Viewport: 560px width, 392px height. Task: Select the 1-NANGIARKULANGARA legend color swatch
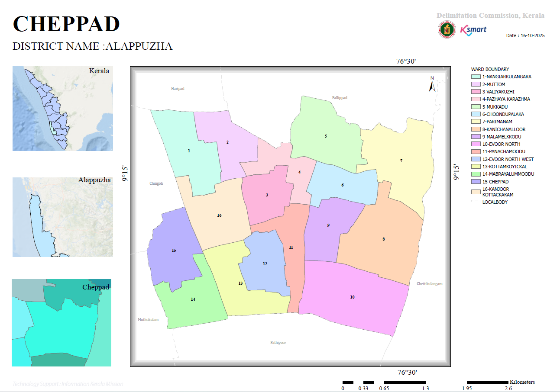(x=476, y=77)
